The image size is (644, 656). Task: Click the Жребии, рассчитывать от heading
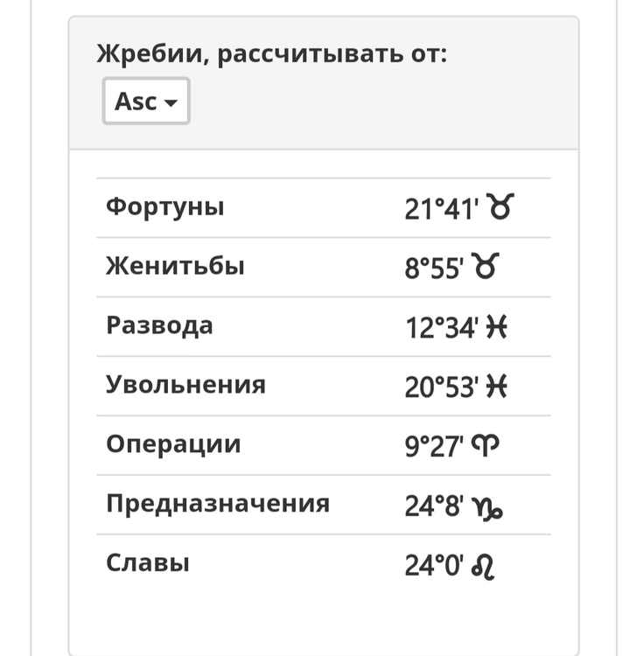[271, 54]
